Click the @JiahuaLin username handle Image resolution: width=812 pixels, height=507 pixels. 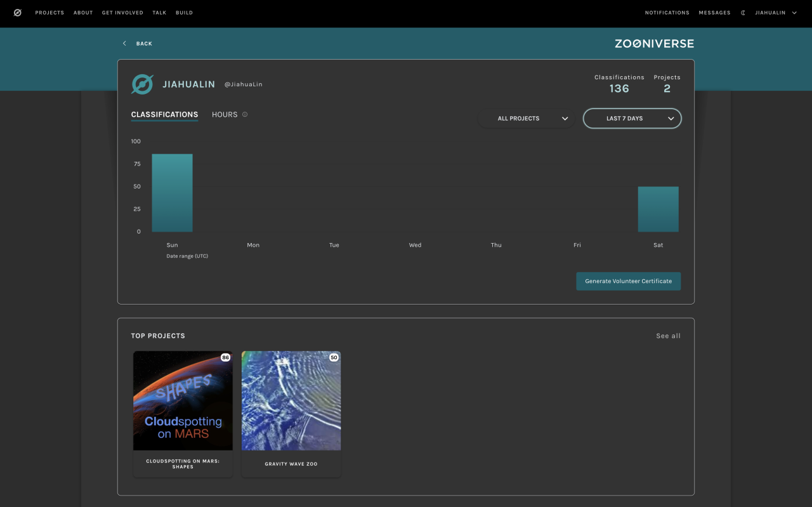pos(244,84)
